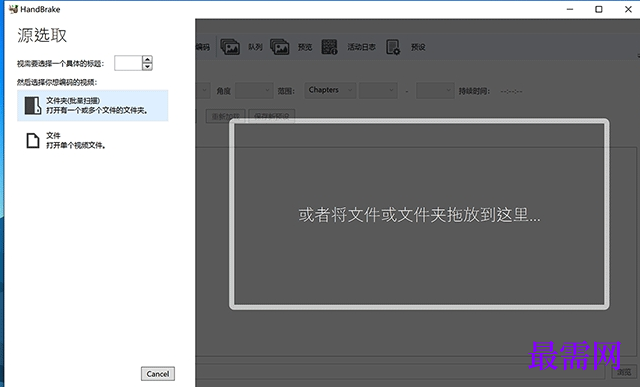Click the Cancel button in source selection
The height and width of the screenshot is (387, 640).
pyautogui.click(x=158, y=374)
